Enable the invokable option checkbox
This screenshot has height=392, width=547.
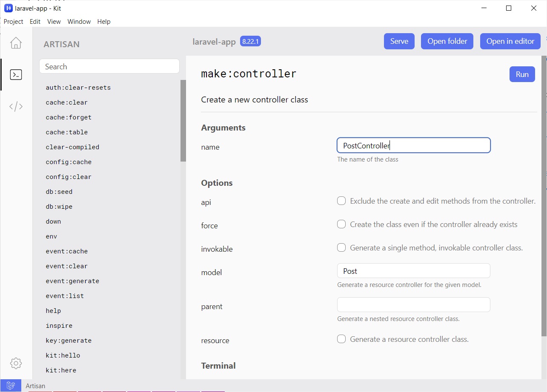pyautogui.click(x=341, y=247)
